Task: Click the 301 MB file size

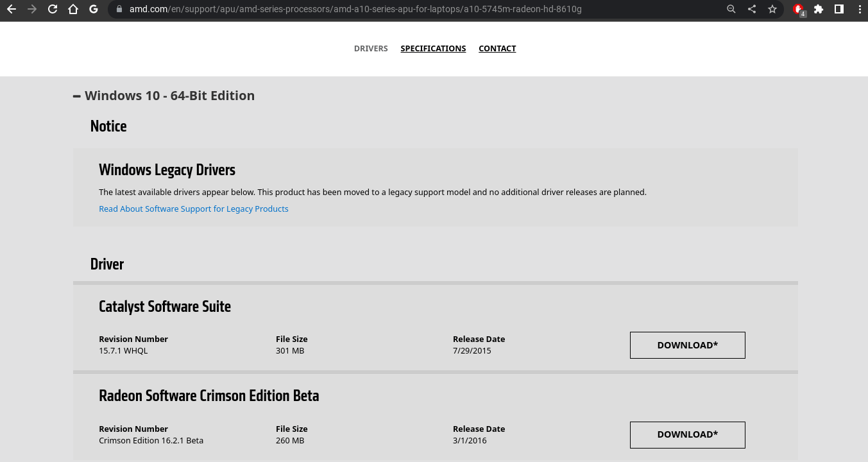Action: click(290, 351)
